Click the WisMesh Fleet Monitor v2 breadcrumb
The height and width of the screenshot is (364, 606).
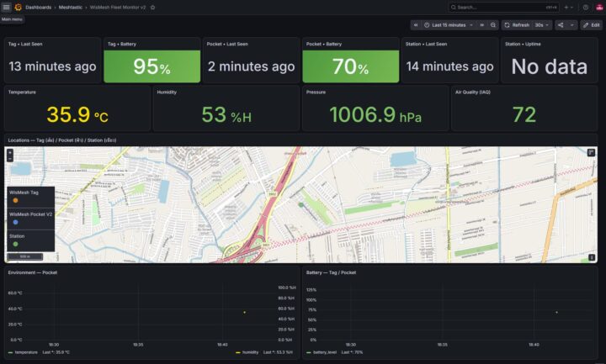118,8
